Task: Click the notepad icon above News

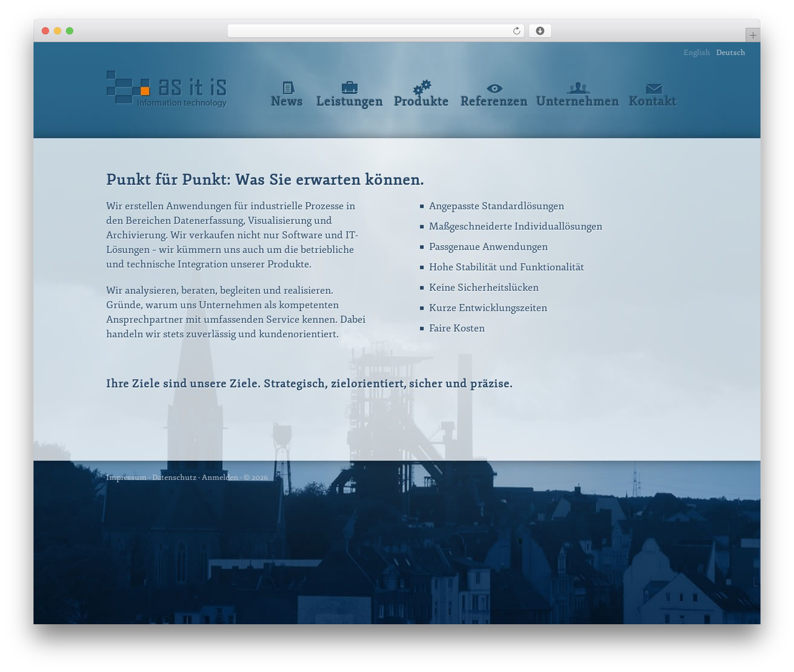Action: pyautogui.click(x=288, y=87)
